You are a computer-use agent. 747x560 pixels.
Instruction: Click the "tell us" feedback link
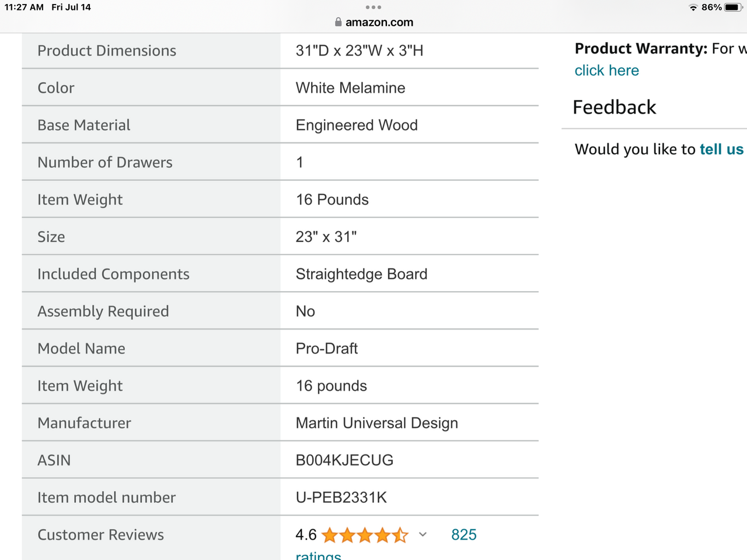(x=721, y=149)
